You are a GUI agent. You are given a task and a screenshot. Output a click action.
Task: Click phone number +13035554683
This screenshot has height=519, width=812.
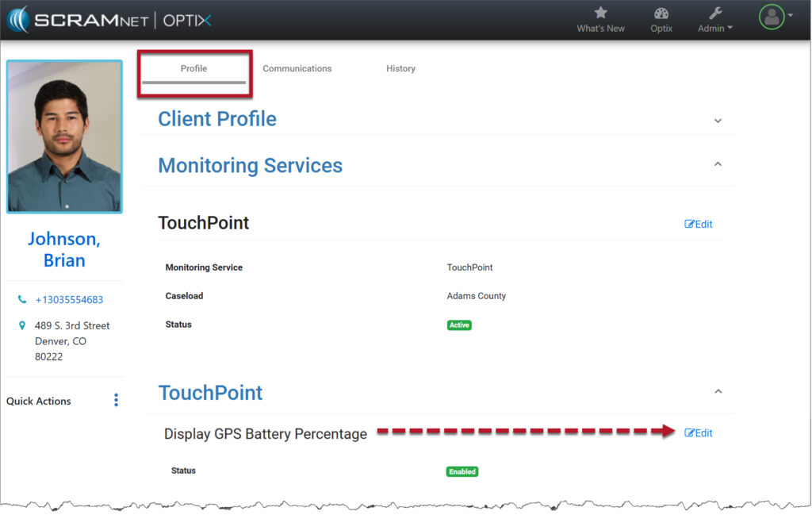tap(69, 300)
